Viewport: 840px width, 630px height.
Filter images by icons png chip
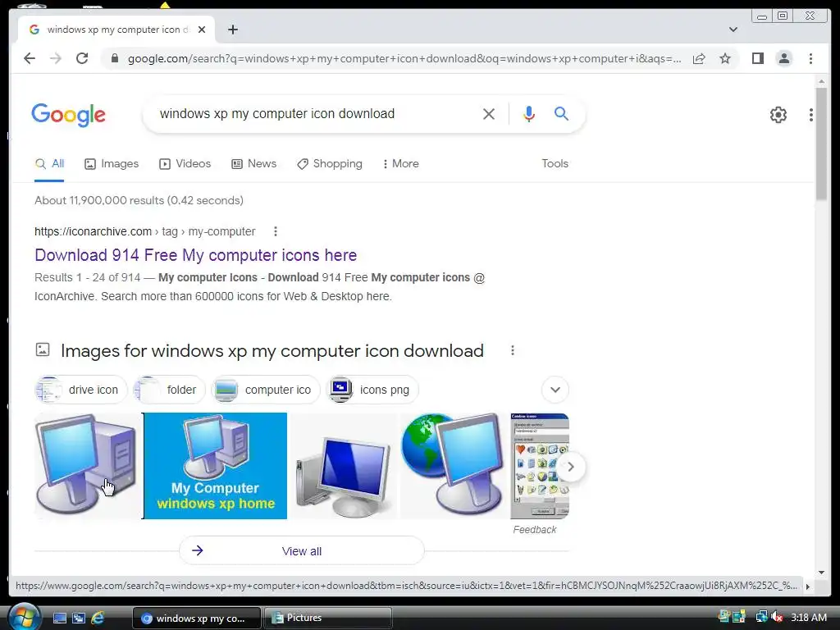click(x=372, y=390)
